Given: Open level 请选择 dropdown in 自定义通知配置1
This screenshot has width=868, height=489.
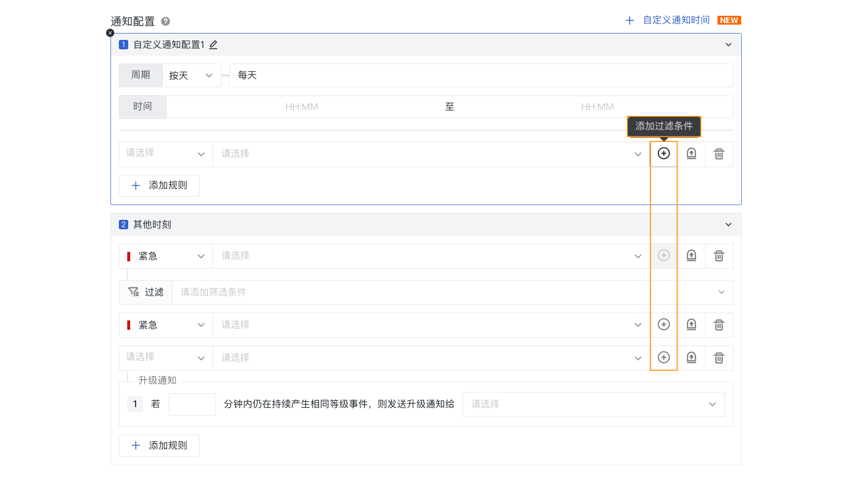Looking at the screenshot, I should 166,154.
